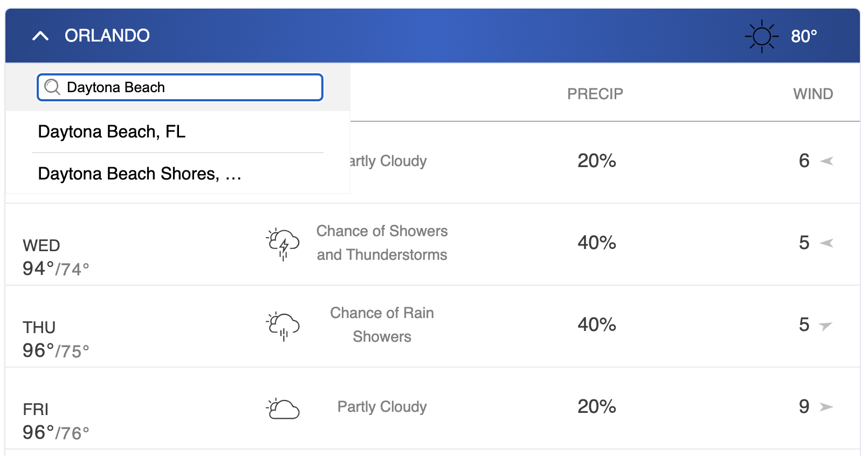Click the wind direction arrow for Thursday
Screen dimensions: 868x456
[x=825, y=326]
